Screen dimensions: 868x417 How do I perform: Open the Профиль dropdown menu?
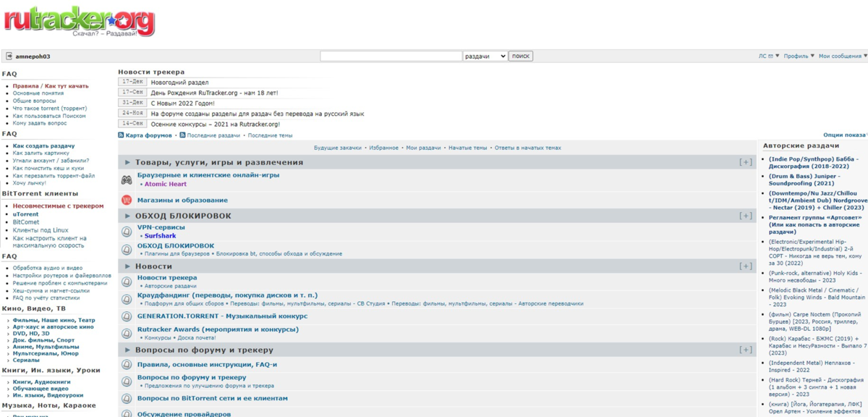point(799,56)
